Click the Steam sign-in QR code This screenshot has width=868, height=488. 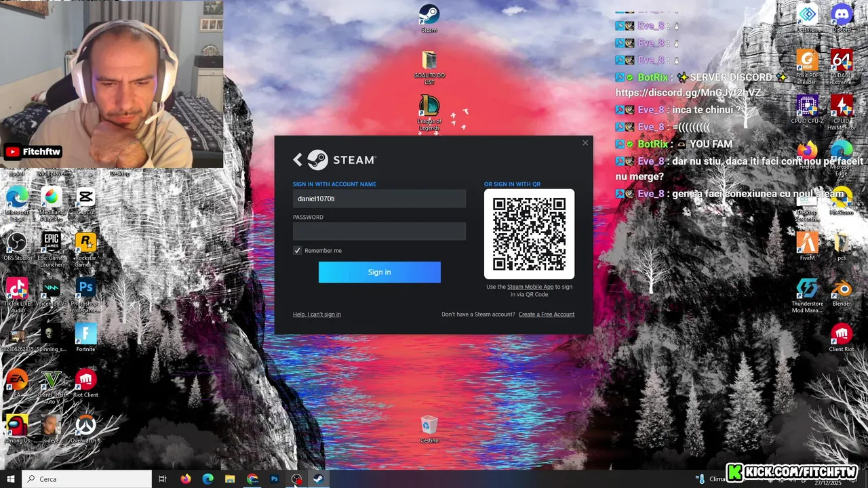529,234
